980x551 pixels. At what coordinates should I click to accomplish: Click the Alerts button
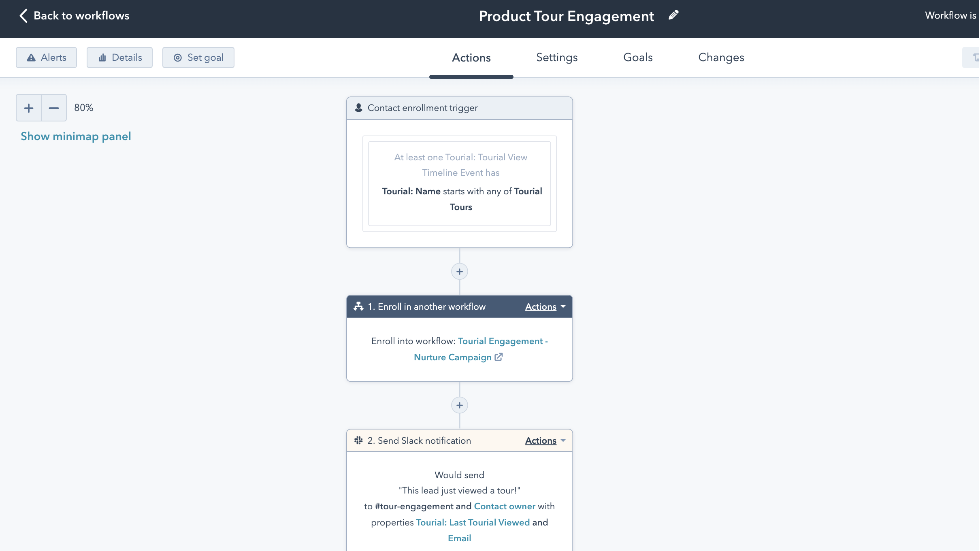point(46,57)
